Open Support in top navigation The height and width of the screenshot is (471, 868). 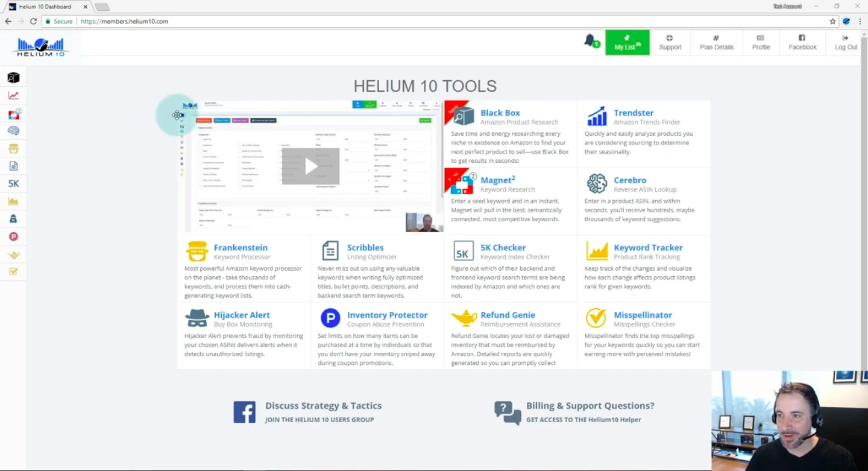click(670, 43)
